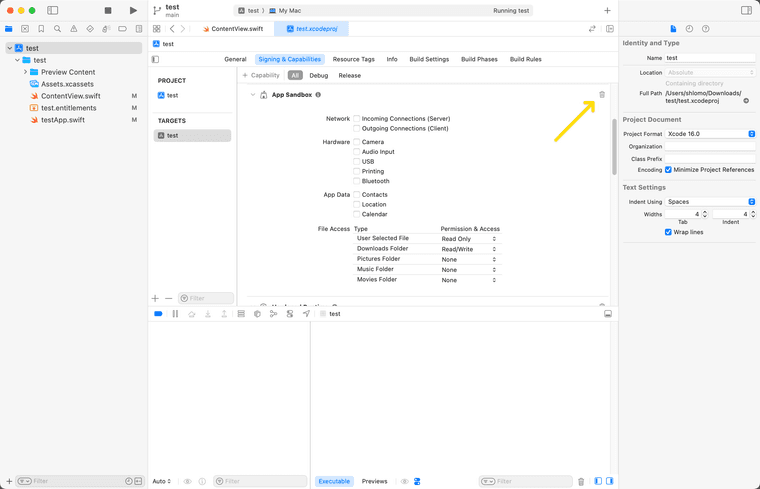Image resolution: width=760 pixels, height=489 pixels.
Task: Collapse the root test project
Action: (x=9, y=48)
